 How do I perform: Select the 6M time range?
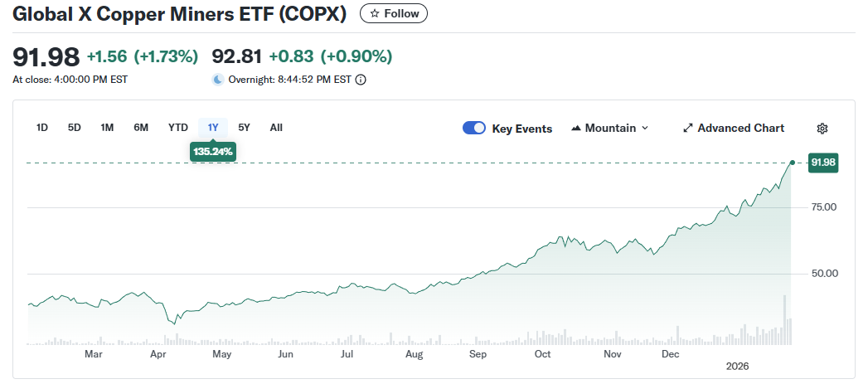pos(141,128)
